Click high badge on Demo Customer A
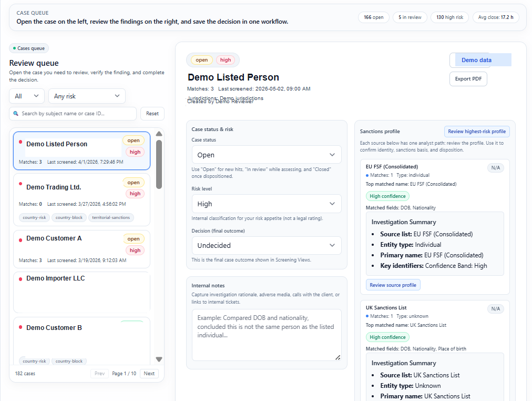 [x=135, y=250]
